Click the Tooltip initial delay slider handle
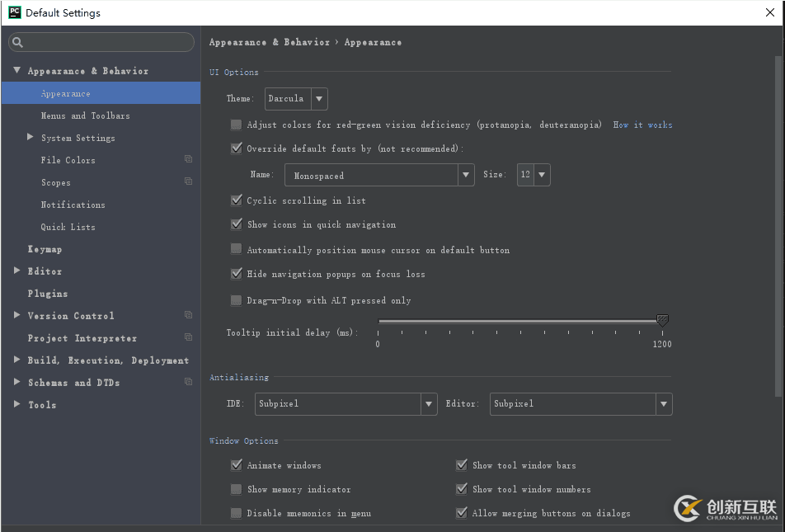 tap(661, 320)
